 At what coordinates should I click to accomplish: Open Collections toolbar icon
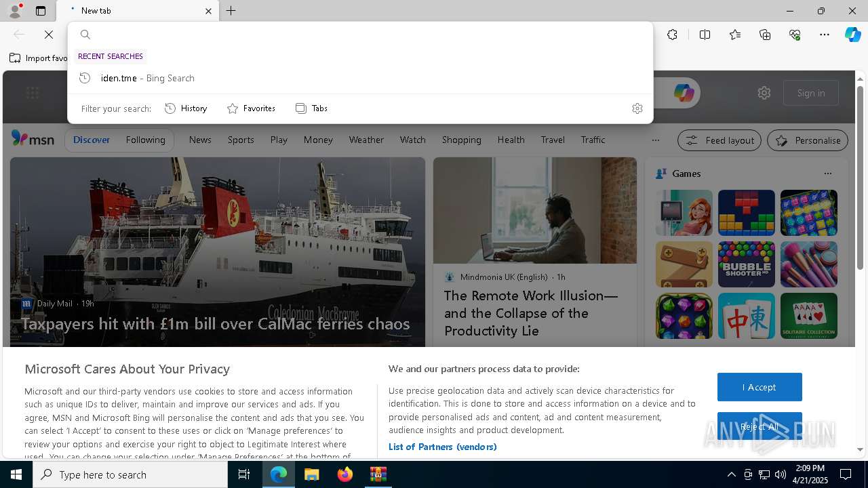click(765, 35)
